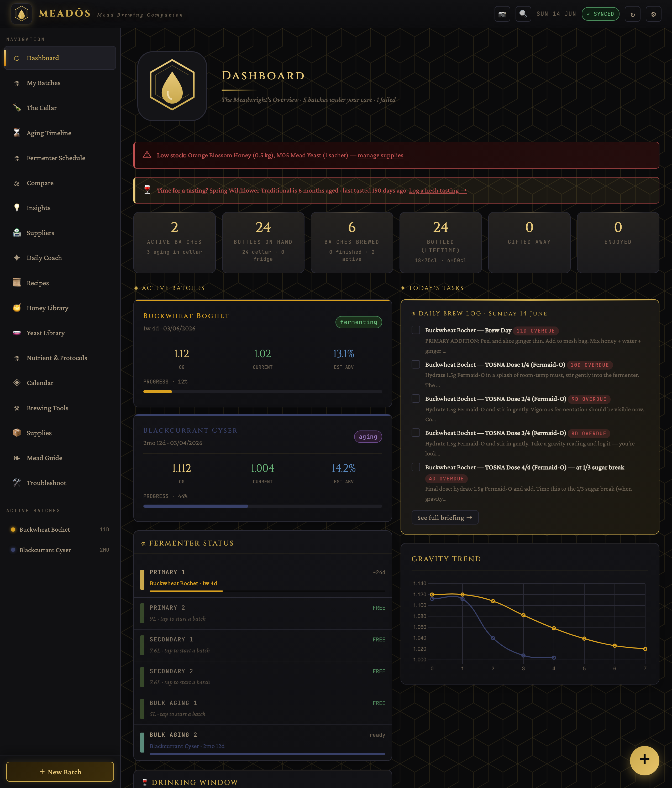Click the Dashboard hexagon icon in sidebar

click(x=17, y=58)
